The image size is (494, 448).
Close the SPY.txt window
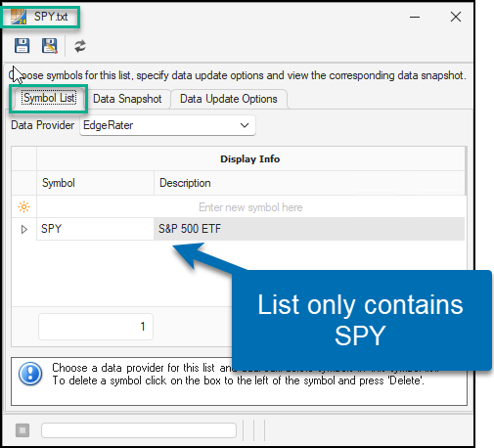pos(456,17)
